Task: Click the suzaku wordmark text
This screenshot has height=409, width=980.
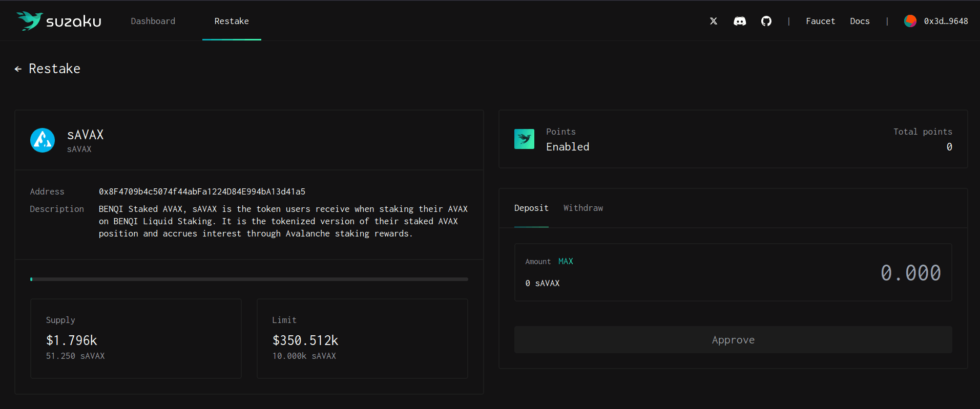Action: tap(74, 21)
